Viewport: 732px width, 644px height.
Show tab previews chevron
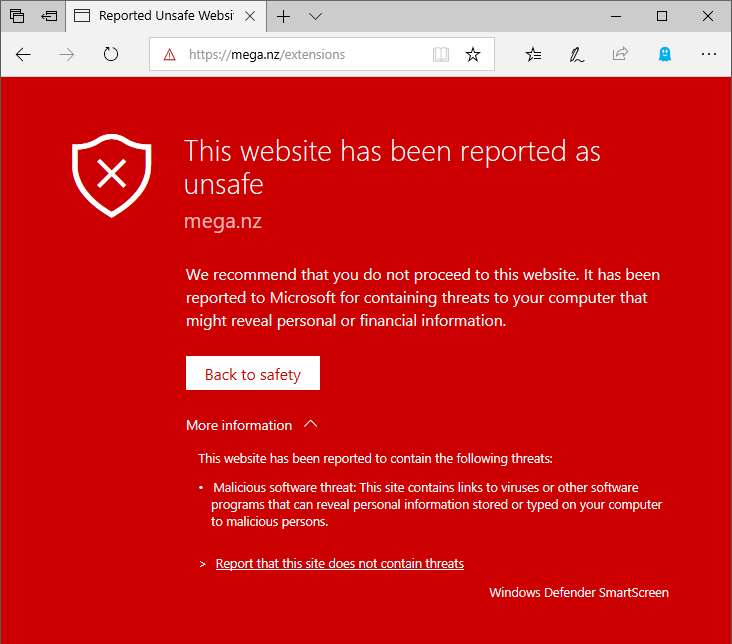click(316, 17)
